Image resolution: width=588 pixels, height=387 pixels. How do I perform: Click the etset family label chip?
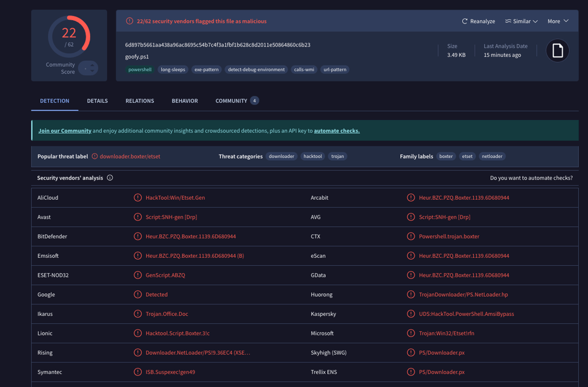pos(467,156)
